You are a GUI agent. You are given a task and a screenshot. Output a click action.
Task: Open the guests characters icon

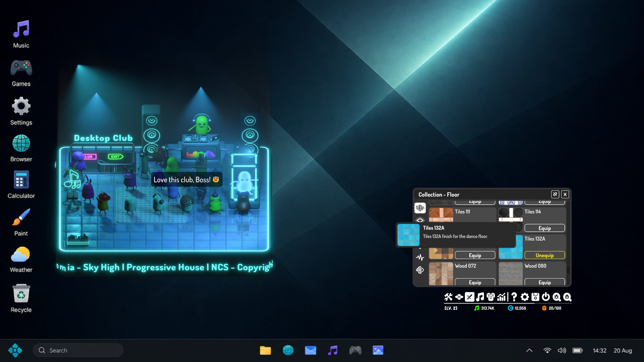click(x=491, y=297)
